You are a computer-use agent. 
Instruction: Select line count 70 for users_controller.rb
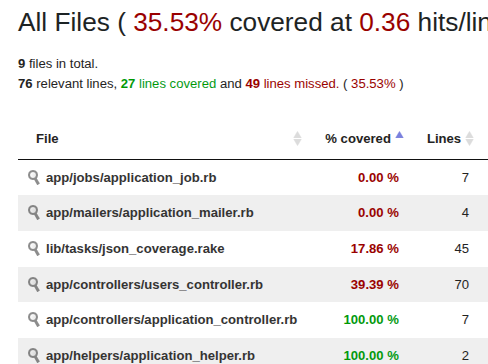pos(462,285)
